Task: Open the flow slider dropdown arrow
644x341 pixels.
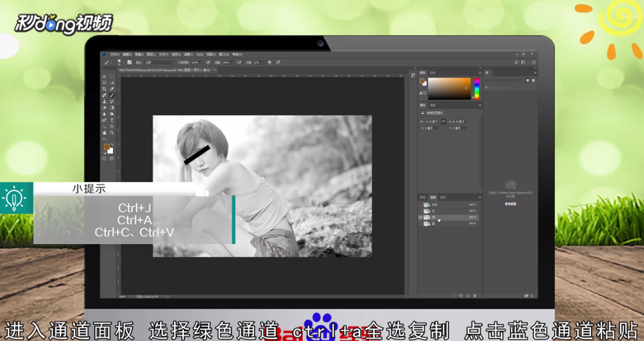Action: [x=233, y=62]
